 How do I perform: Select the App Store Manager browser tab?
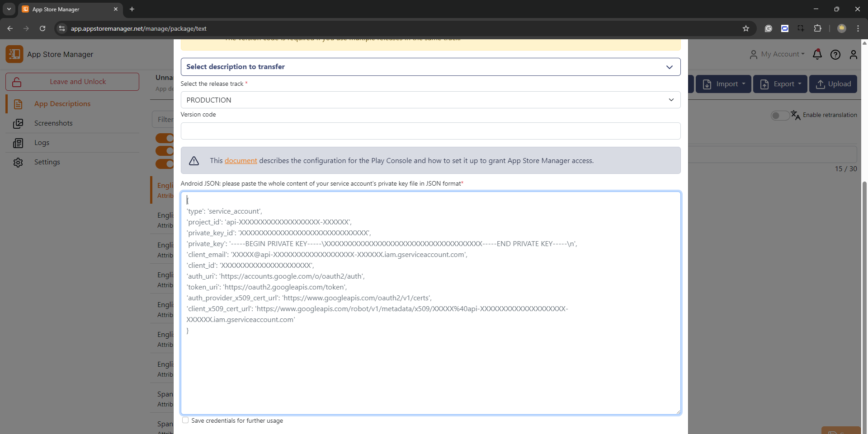68,9
